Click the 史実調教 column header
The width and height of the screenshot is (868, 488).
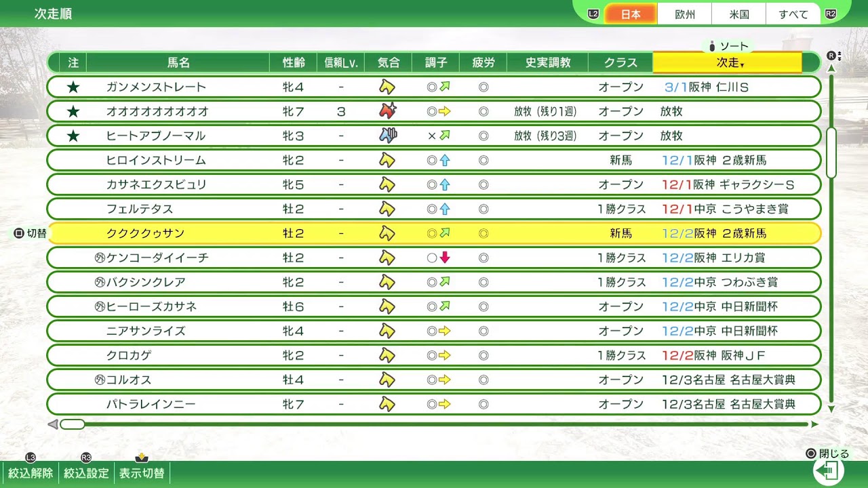point(548,62)
